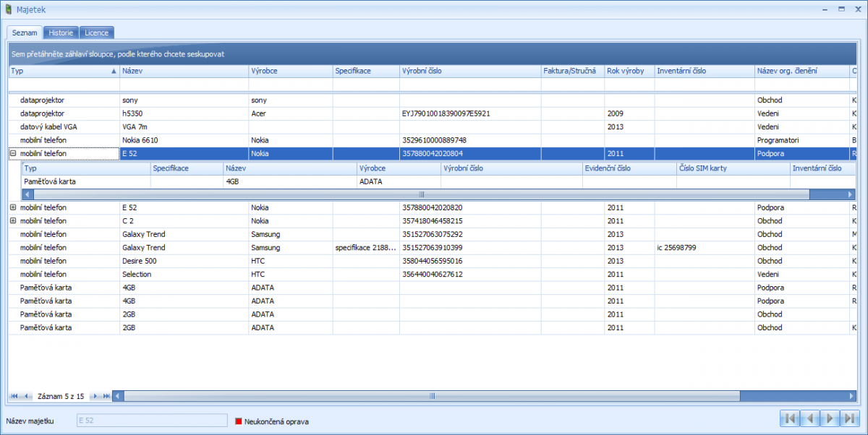868x435 pixels.
Task: Click the red Neukončená oprava color indicator
Action: pyautogui.click(x=239, y=421)
